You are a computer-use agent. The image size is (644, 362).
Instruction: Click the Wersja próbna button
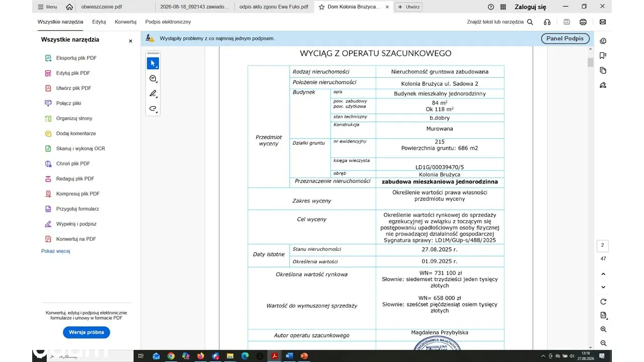point(87,332)
